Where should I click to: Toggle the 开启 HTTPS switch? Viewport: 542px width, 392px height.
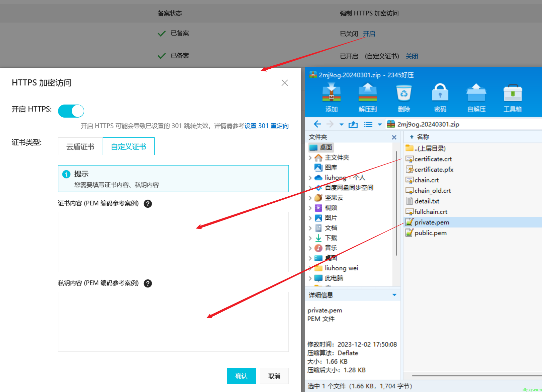point(71,111)
